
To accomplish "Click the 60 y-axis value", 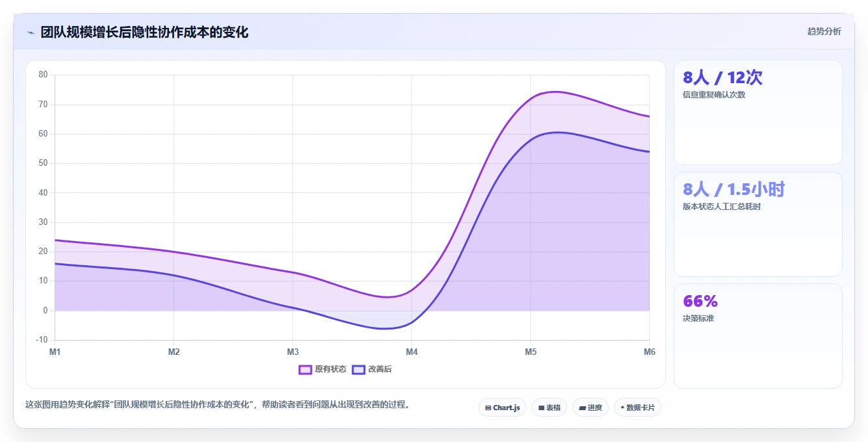I will [x=43, y=134].
